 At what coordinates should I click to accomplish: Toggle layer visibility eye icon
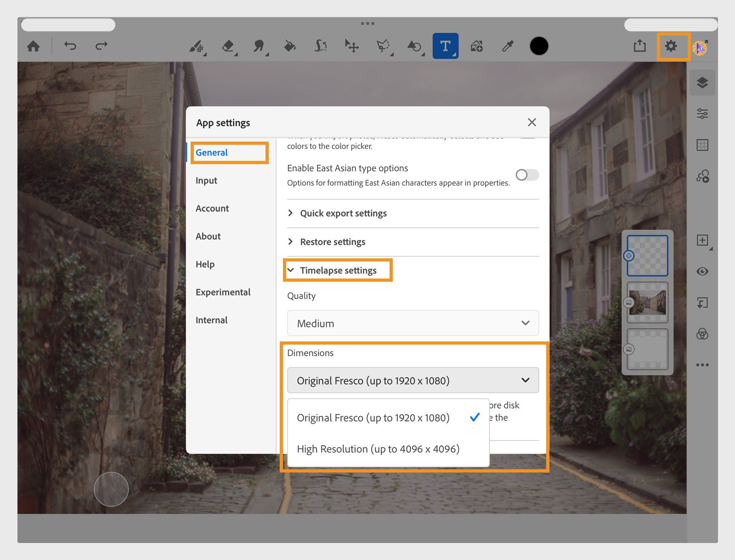coord(702,272)
